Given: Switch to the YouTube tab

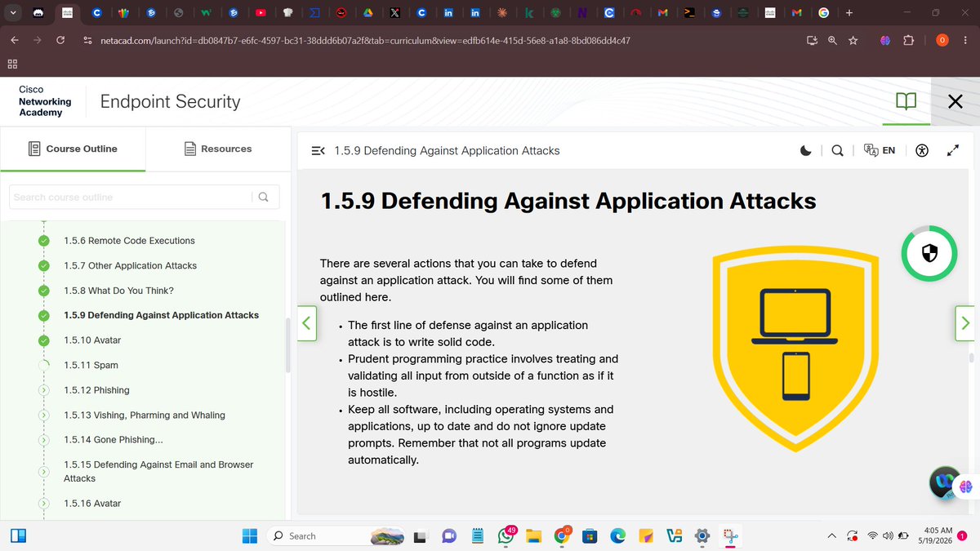Looking at the screenshot, I should coord(261,13).
